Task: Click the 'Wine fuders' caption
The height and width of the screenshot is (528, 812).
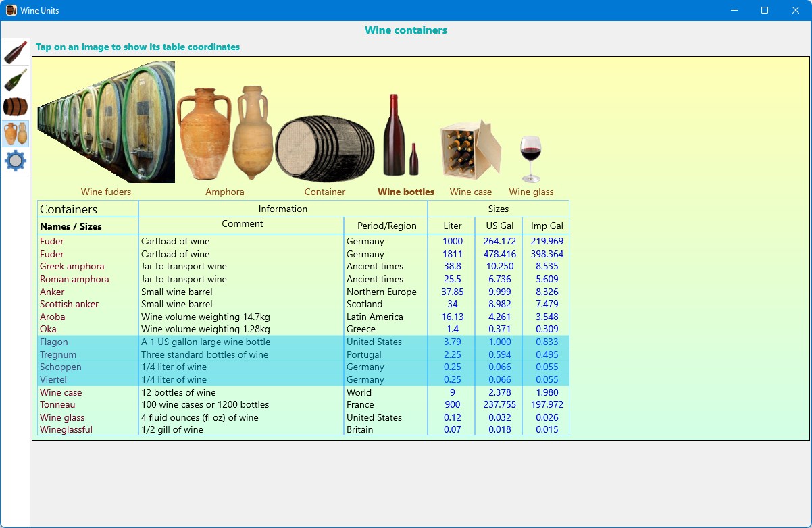Action: (x=106, y=192)
